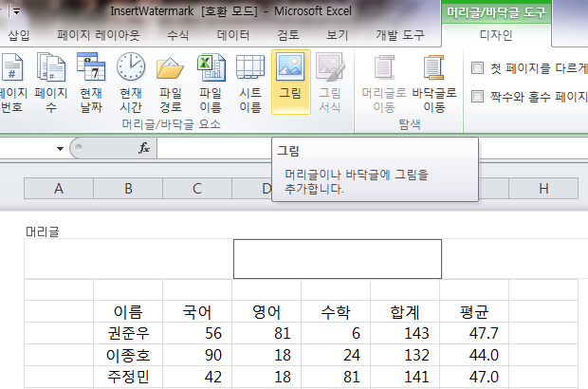Click the center header section box
588x389 pixels.
coord(338,259)
